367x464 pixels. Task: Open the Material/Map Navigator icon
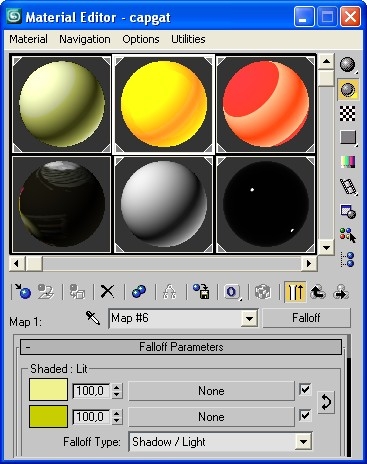(348, 260)
